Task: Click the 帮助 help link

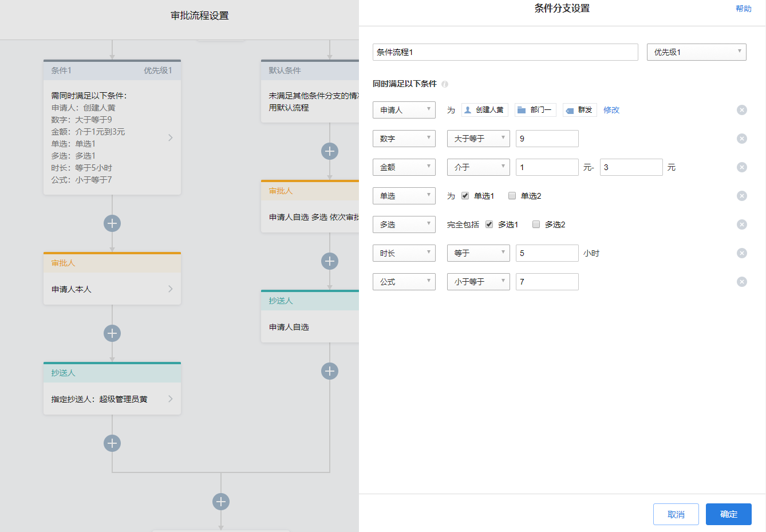Action: (744, 9)
